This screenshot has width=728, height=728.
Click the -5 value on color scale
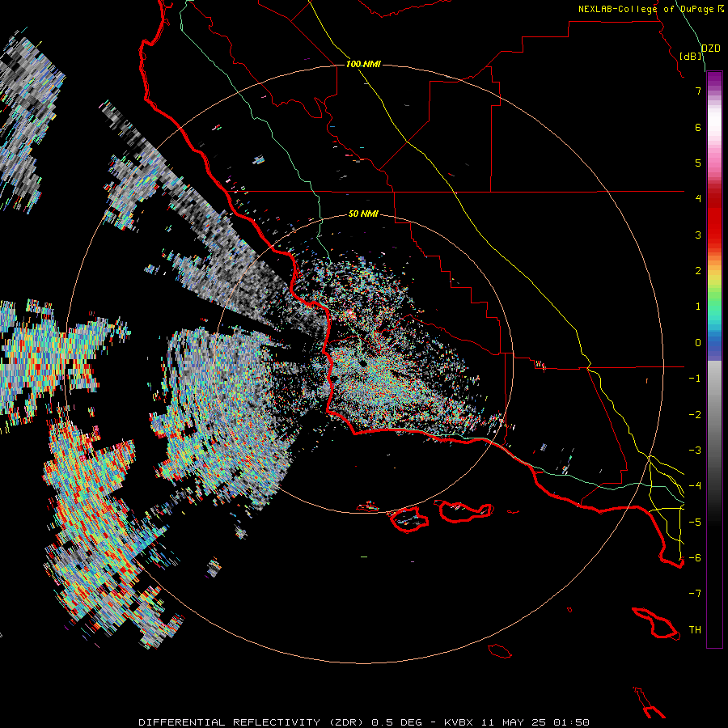[695, 523]
